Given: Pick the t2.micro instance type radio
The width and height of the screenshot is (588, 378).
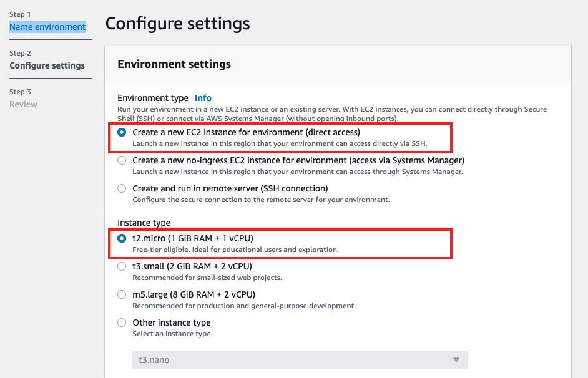Looking at the screenshot, I should tap(122, 239).
